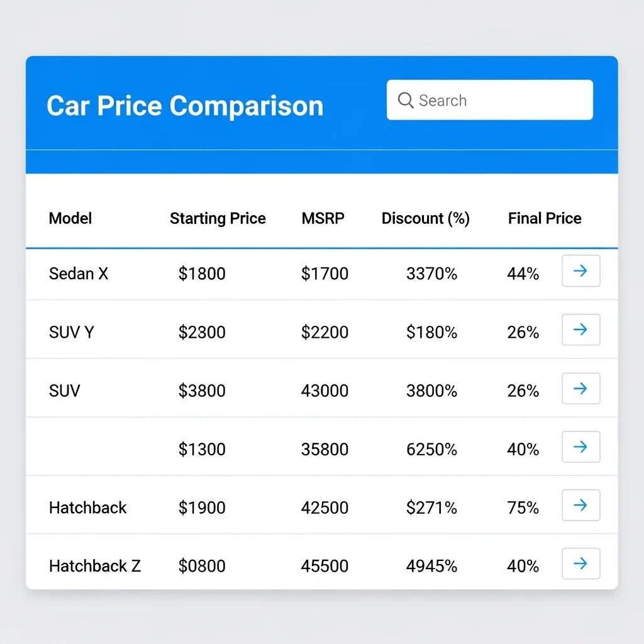Sort by the Discount (%) column header
Viewport: 644px width, 644px height.
426,218
